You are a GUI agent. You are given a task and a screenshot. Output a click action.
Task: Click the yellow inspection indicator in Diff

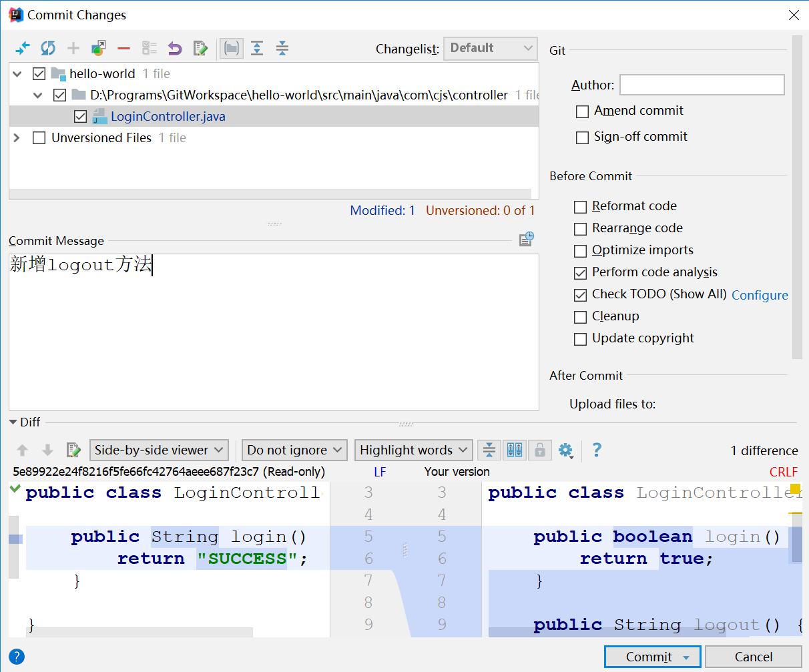(795, 488)
